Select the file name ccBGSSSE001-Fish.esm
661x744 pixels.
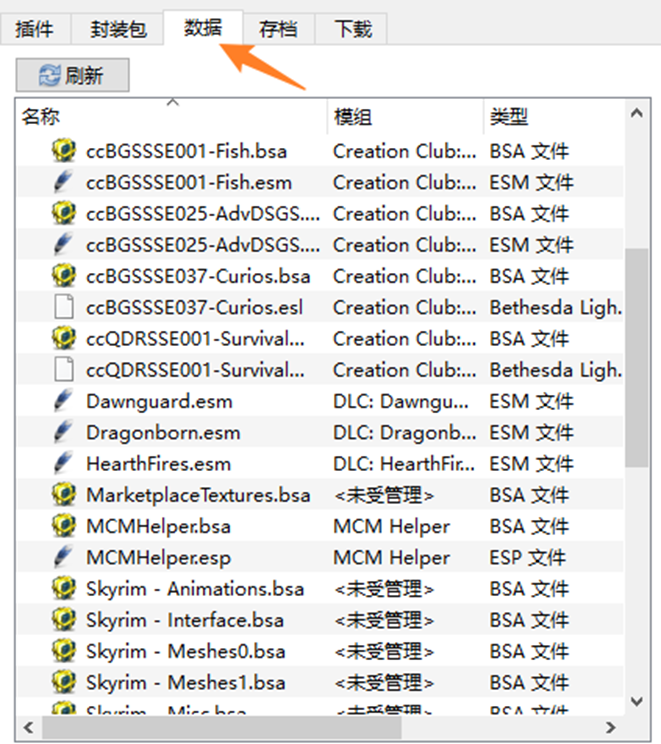(189, 183)
